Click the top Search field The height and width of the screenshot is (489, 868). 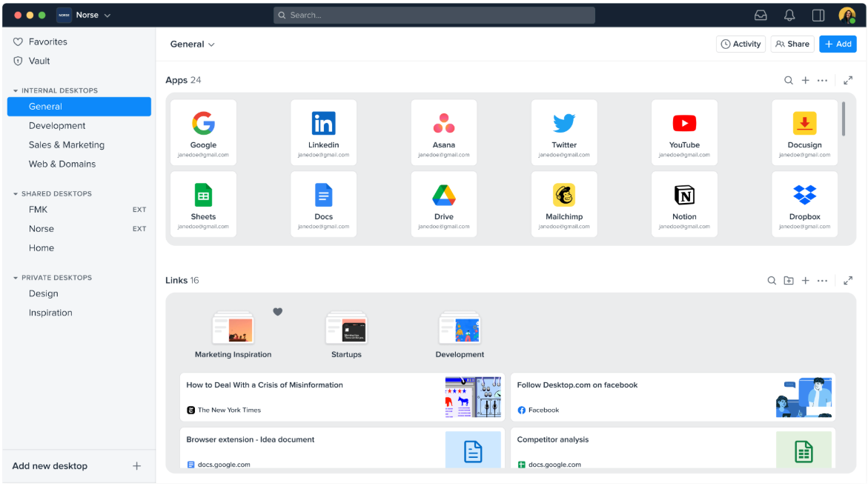click(x=434, y=14)
